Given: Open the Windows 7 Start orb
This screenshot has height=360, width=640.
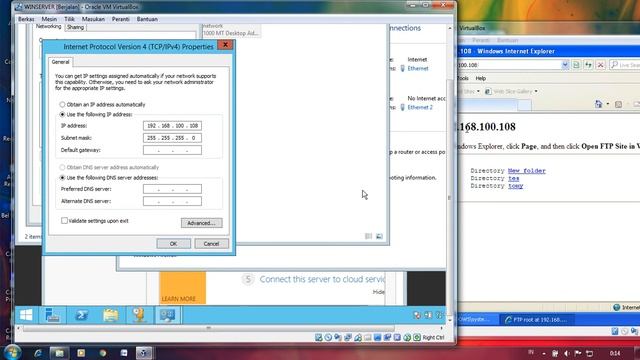Looking at the screenshot, I should 12,352.
